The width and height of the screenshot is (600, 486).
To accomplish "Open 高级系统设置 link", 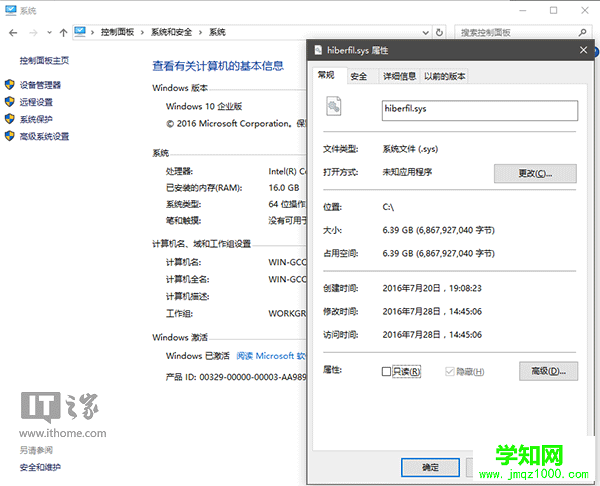I will 44,136.
